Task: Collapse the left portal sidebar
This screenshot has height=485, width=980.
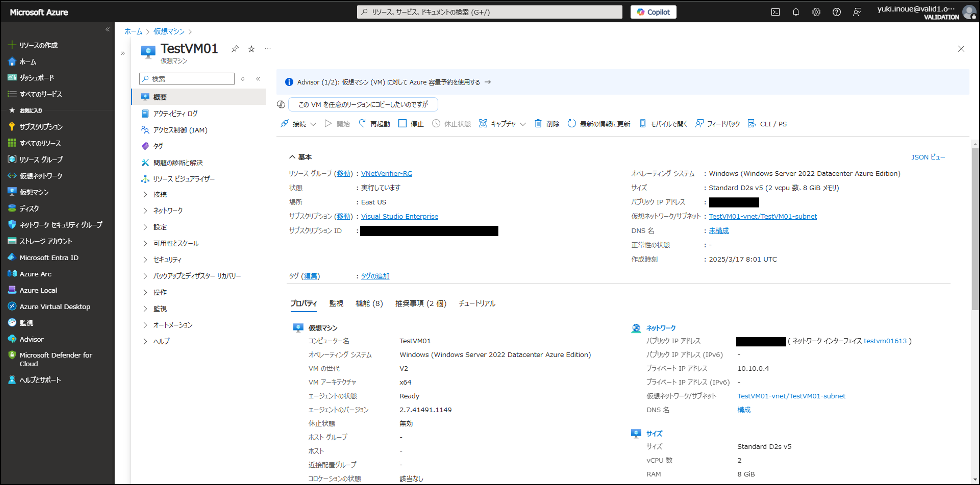Action: pyautogui.click(x=107, y=29)
